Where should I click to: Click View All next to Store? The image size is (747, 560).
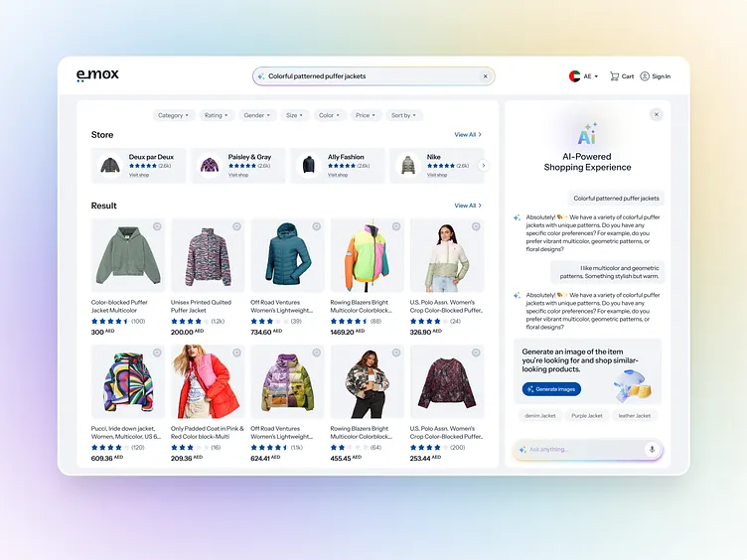(468, 135)
